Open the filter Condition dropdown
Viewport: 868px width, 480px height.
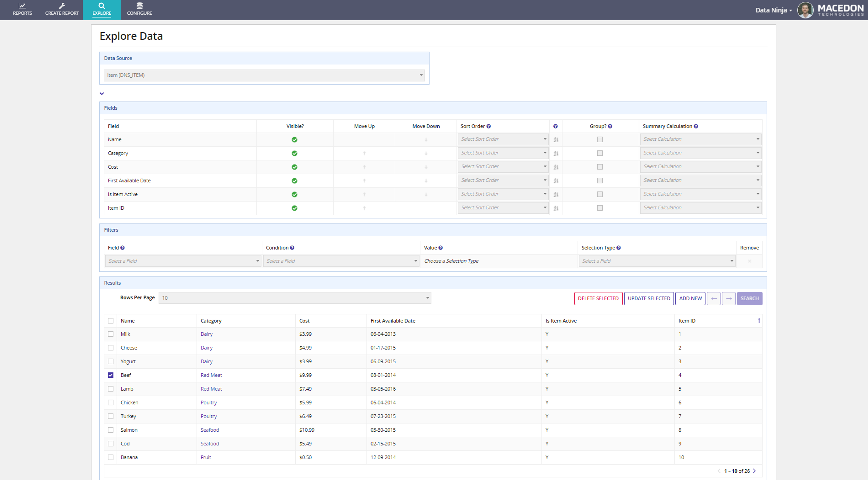coord(341,261)
